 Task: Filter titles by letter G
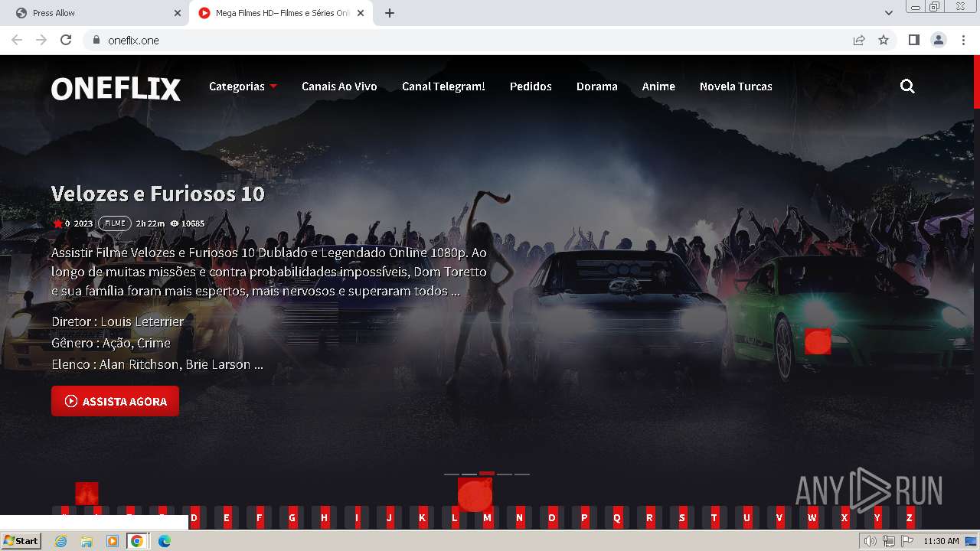292,518
